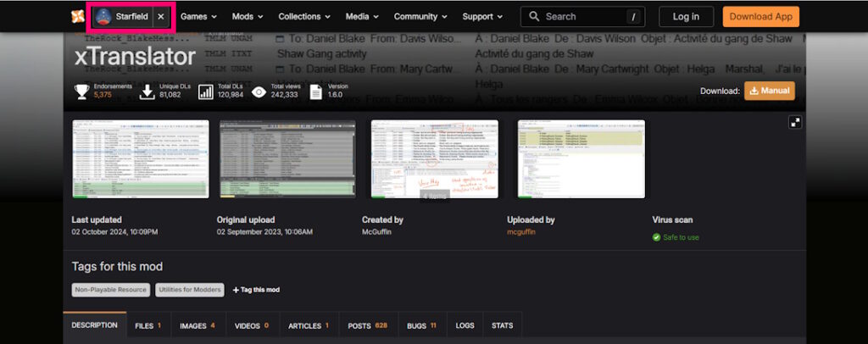Switch to the Stats tab
Image resolution: width=868 pixels, height=344 pixels.
tap(502, 325)
